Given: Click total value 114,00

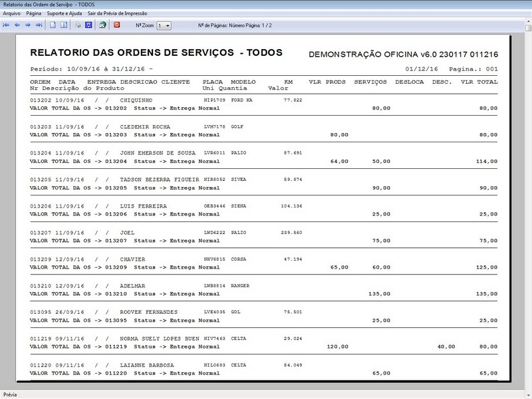Looking at the screenshot, I should (x=487, y=162).
